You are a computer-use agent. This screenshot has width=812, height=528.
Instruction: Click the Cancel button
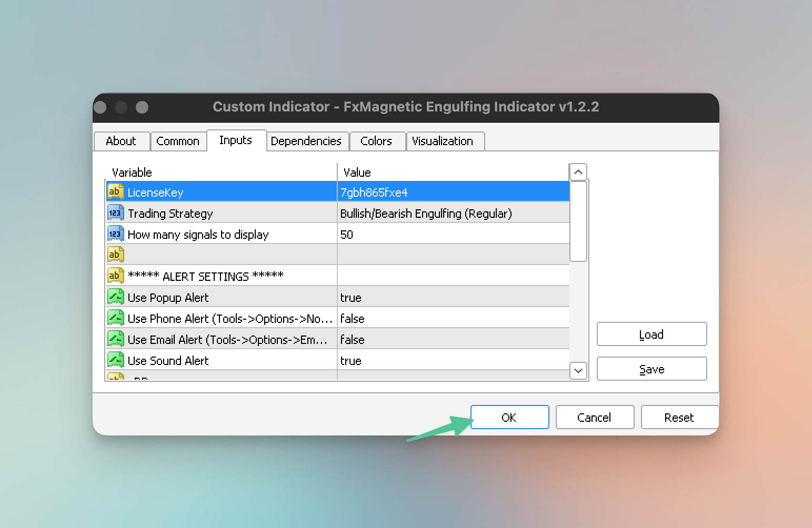coord(595,417)
